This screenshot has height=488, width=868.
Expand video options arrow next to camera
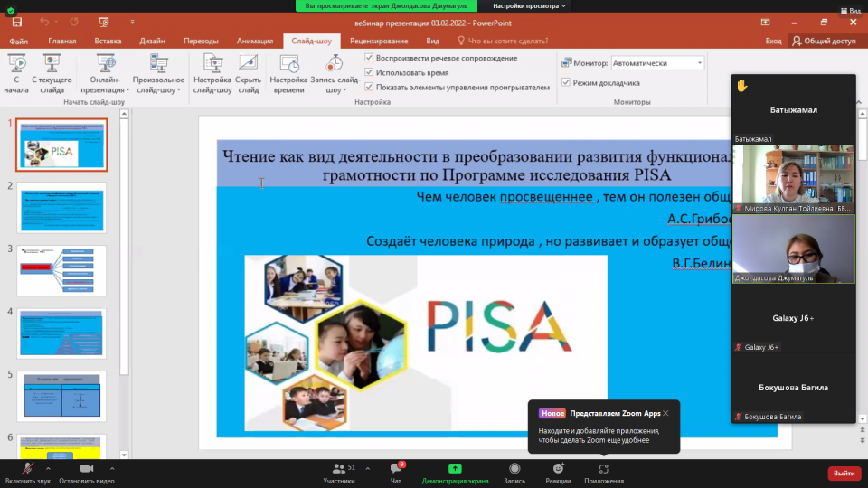point(112,469)
